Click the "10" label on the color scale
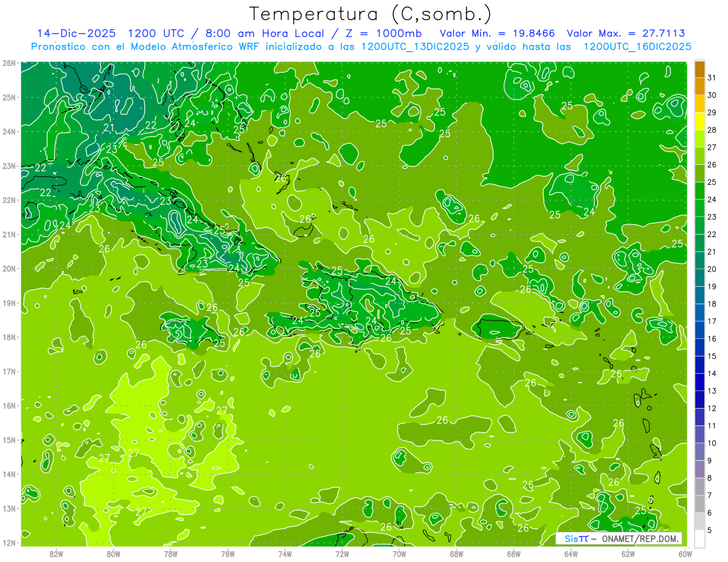Image resolution: width=728 pixels, height=562 pixels. pyautogui.click(x=712, y=443)
